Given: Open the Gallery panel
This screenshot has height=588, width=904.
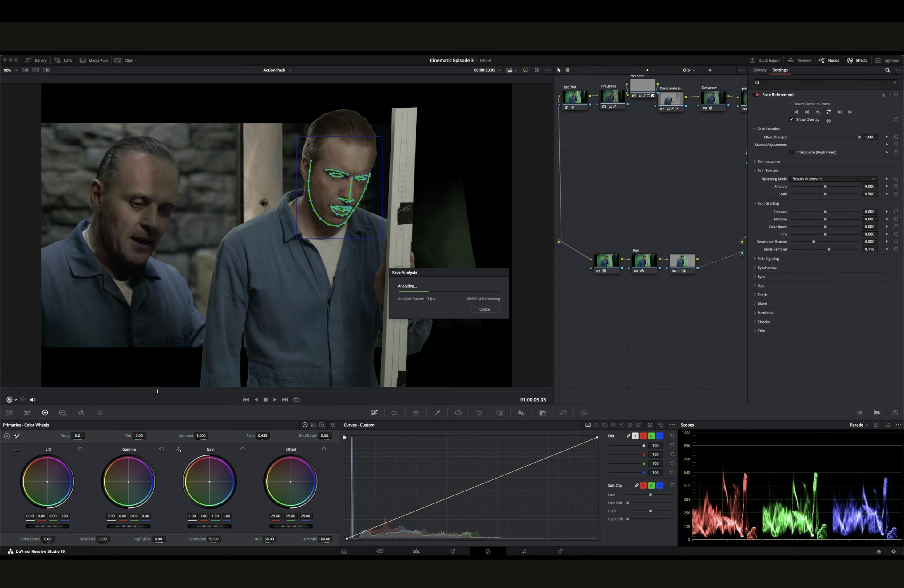Looking at the screenshot, I should coord(36,60).
